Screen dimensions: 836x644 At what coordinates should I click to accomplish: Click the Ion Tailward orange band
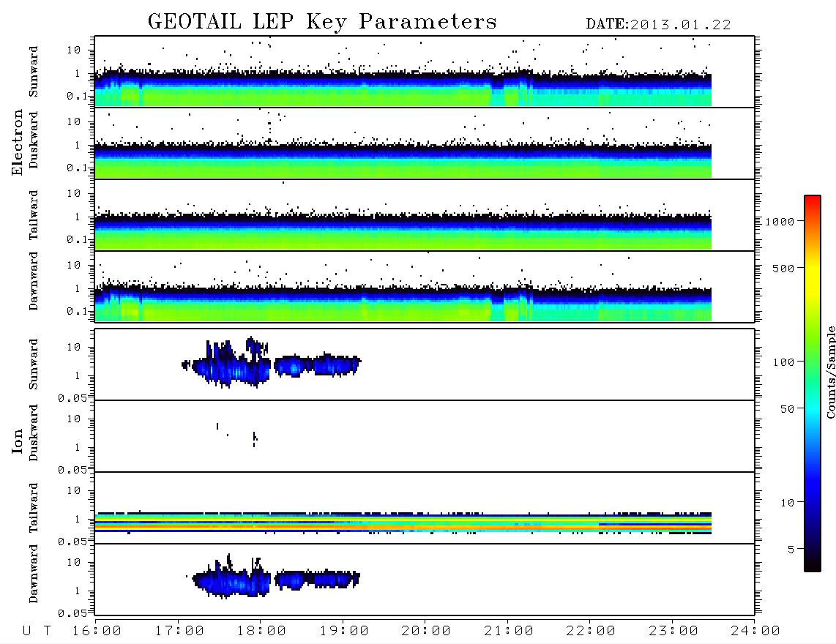click(x=403, y=527)
